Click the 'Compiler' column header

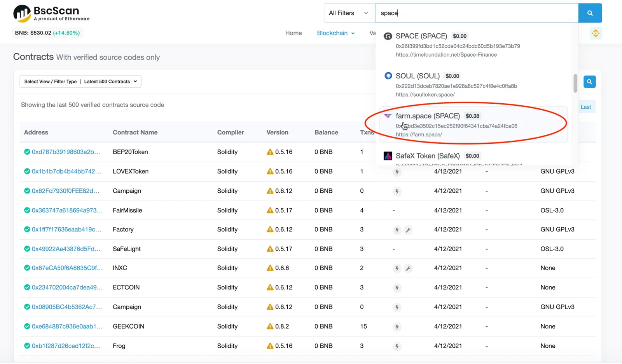tap(231, 132)
